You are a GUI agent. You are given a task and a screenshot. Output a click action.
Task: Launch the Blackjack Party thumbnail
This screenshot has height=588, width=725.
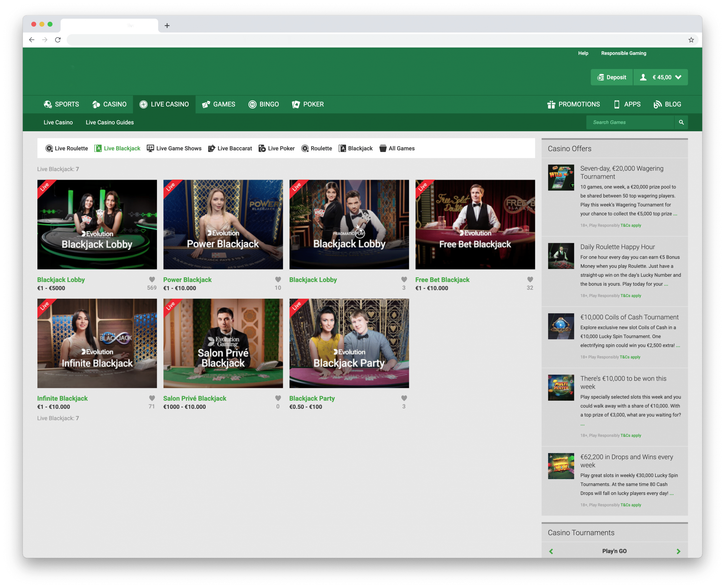click(349, 343)
